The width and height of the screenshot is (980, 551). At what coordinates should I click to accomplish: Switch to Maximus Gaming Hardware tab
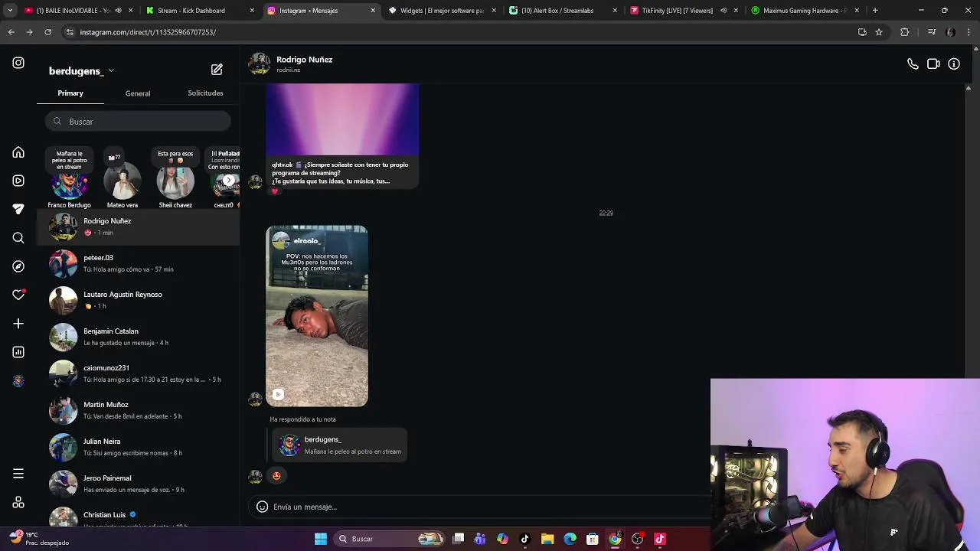point(805,11)
